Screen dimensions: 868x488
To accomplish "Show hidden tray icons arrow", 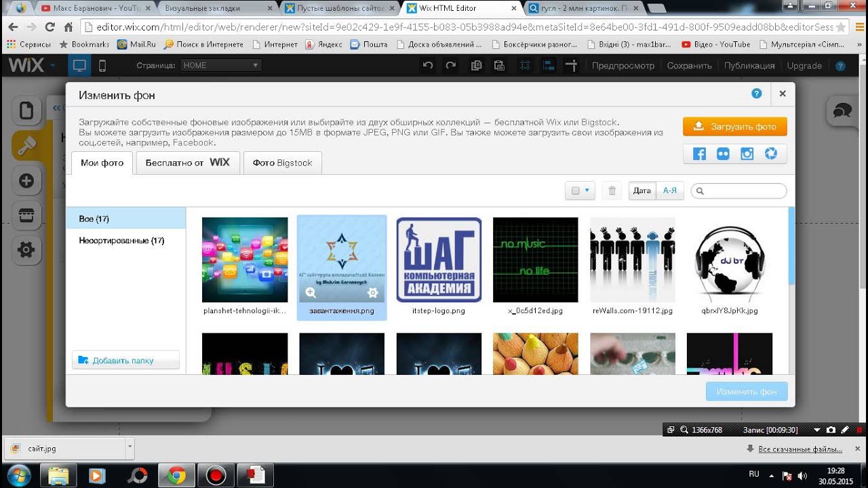I will pos(772,474).
